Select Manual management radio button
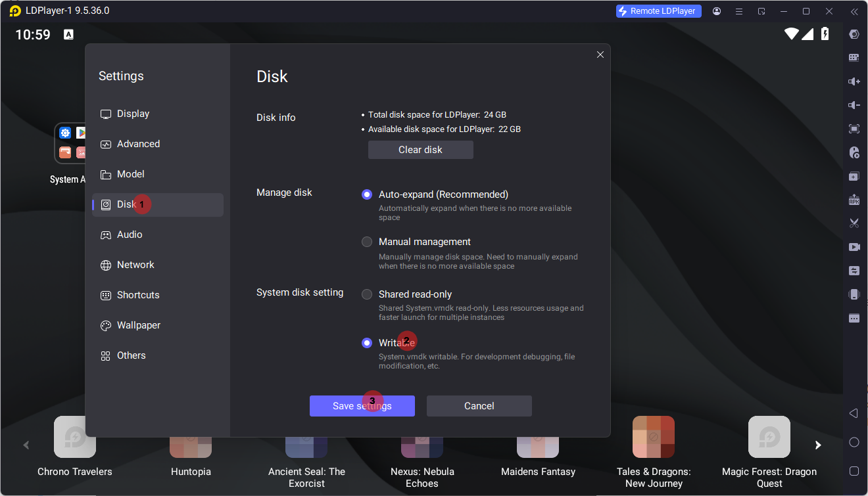This screenshot has height=496, width=868. pos(367,242)
